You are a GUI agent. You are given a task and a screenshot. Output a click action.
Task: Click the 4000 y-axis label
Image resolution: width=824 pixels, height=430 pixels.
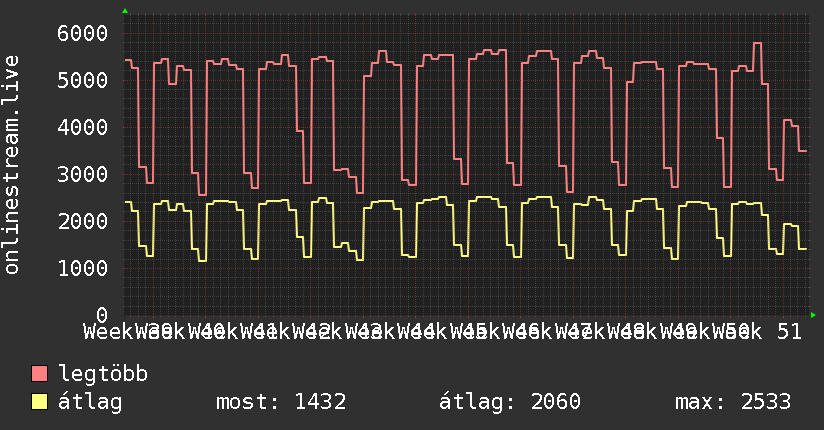click(83, 128)
